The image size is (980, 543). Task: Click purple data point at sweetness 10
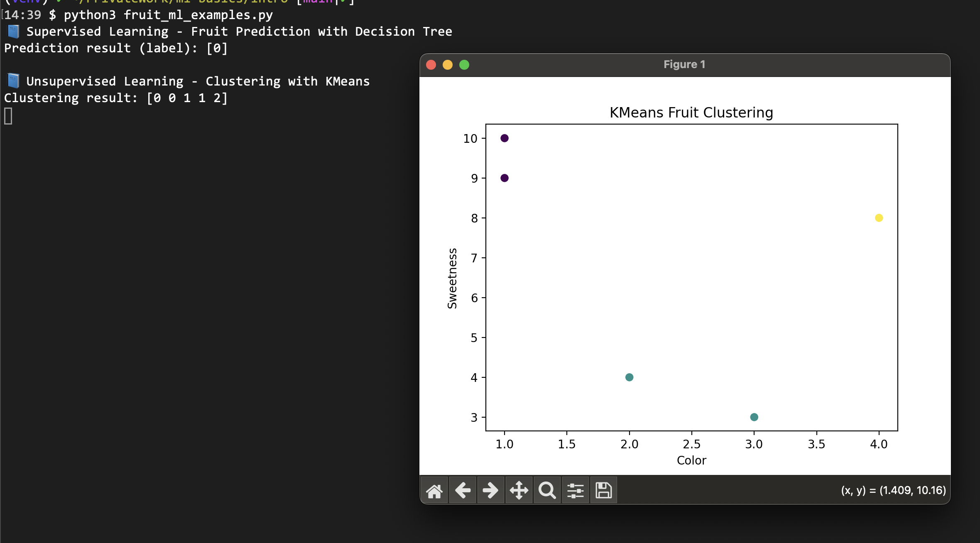(505, 138)
